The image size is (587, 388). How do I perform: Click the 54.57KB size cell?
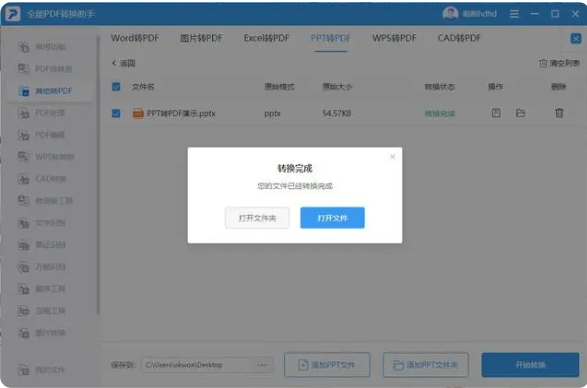pyautogui.click(x=337, y=113)
